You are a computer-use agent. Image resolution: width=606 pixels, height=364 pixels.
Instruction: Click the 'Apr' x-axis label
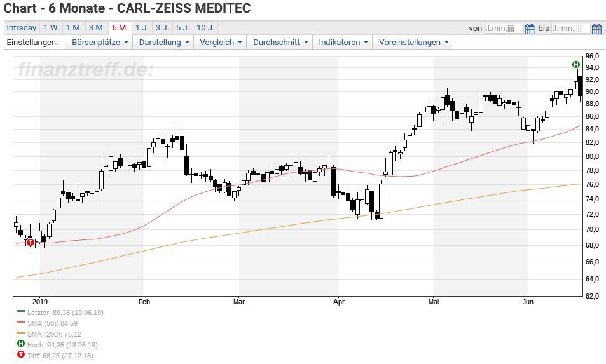338,302
